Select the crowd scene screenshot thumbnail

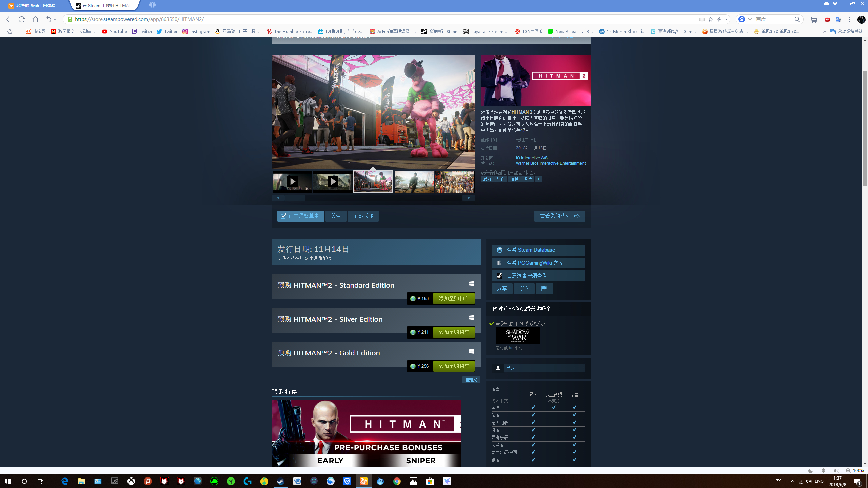click(454, 182)
